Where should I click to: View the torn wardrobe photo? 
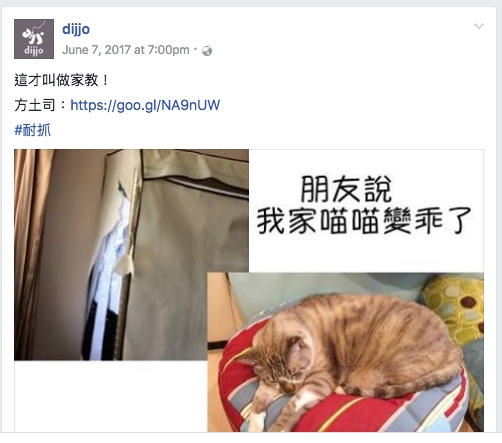[x=131, y=255]
